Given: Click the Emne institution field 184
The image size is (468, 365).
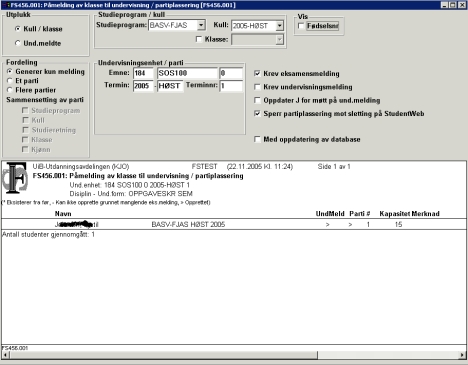Looking at the screenshot, I should (143, 73).
